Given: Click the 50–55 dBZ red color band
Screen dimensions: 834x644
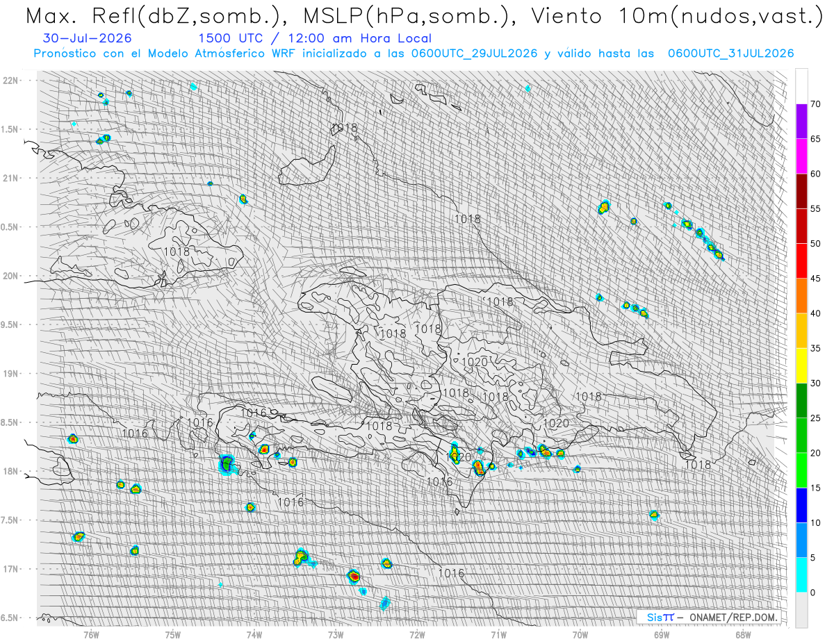Looking at the screenshot, I should [x=801, y=226].
